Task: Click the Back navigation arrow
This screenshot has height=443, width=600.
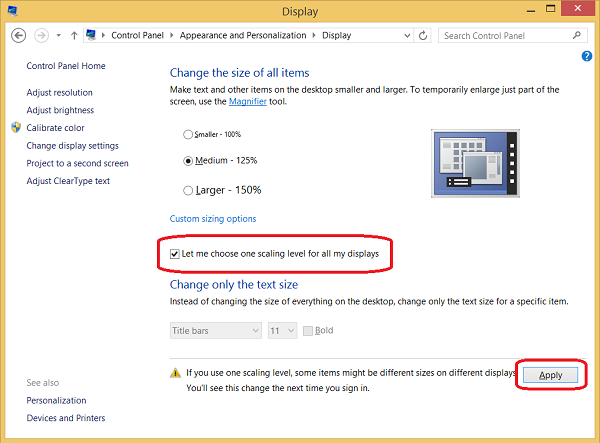Action: [x=18, y=35]
